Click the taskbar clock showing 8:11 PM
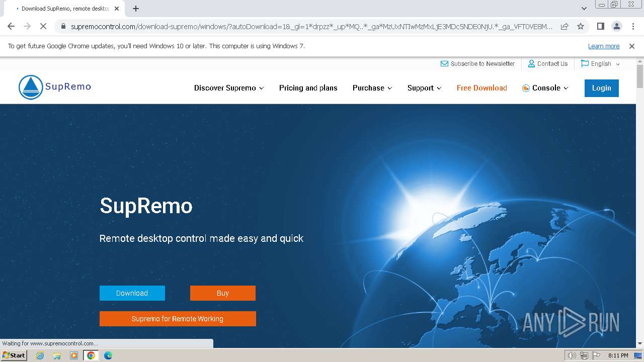 618,355
